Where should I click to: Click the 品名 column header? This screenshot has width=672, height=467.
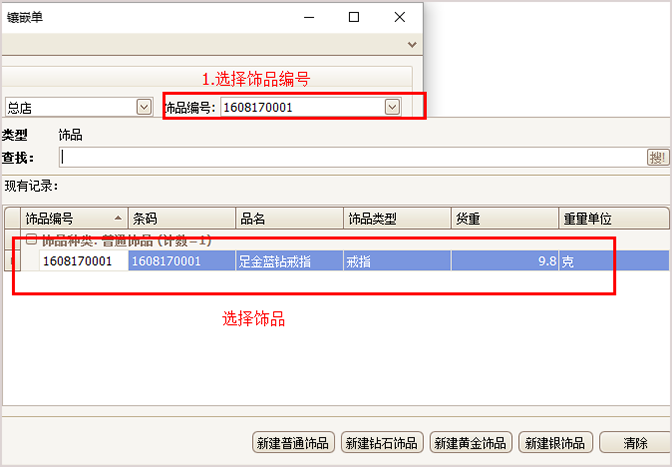point(289,219)
